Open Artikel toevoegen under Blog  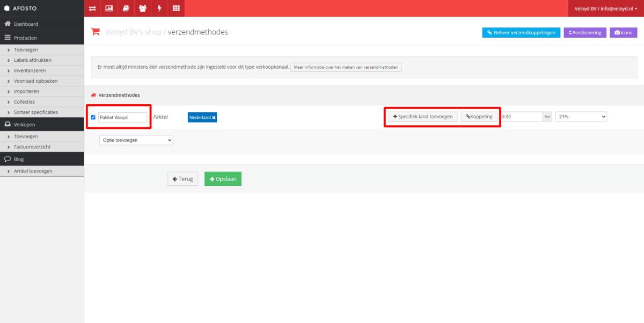(x=42, y=171)
